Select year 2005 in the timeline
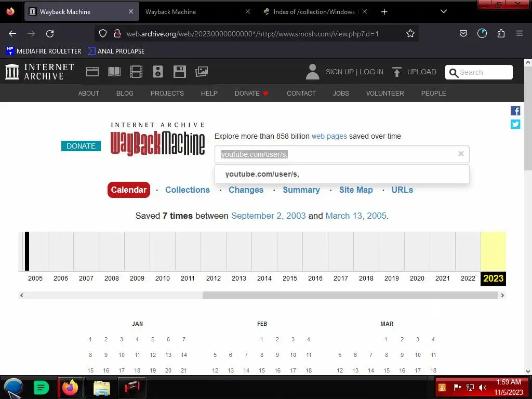This screenshot has width=532, height=399. coord(35,278)
